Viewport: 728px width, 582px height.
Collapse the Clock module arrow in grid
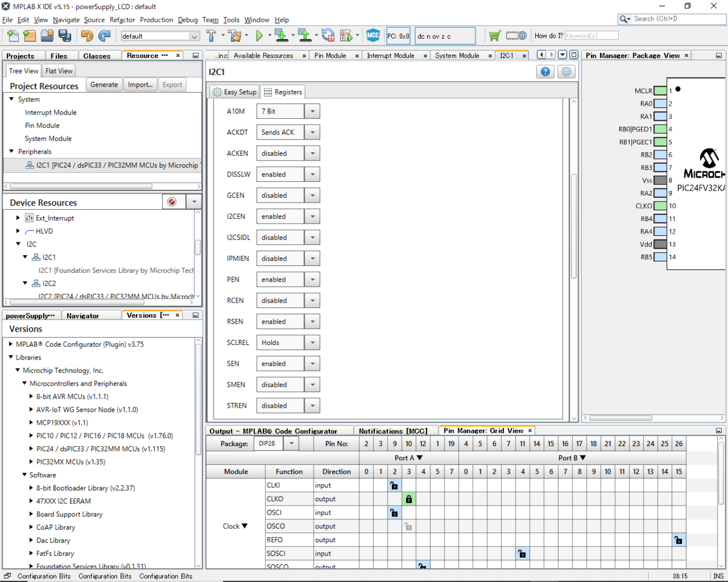pos(244,526)
